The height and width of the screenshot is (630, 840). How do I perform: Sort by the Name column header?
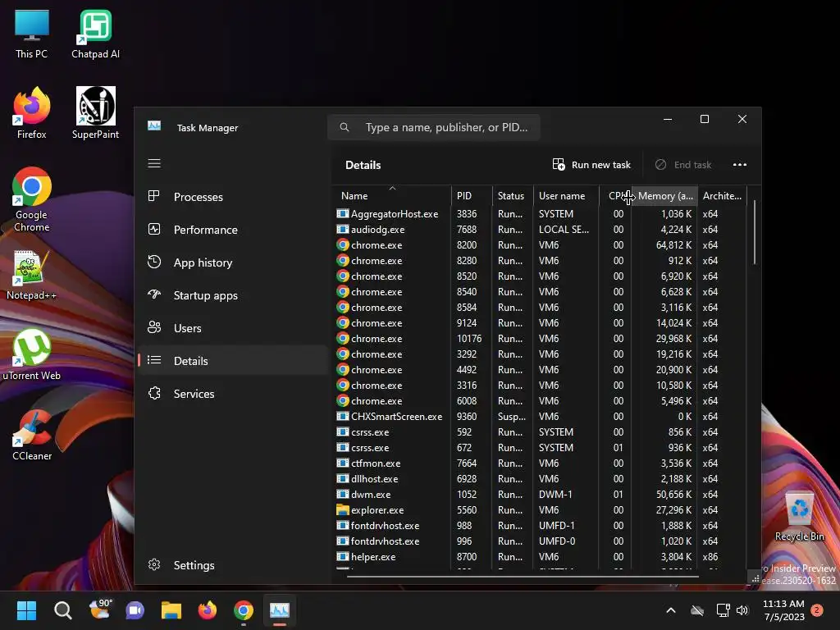pos(392,195)
